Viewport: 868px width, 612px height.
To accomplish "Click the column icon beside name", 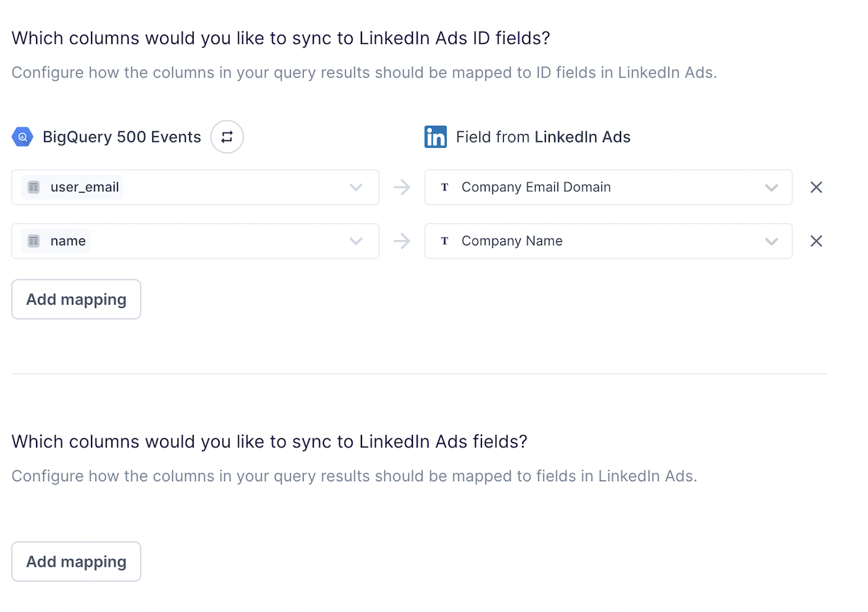I will pyautogui.click(x=34, y=241).
